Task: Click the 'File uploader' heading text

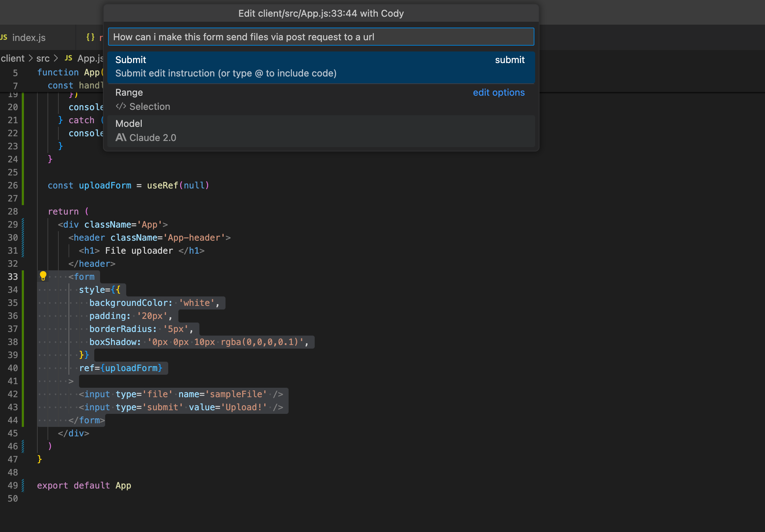Action: click(x=139, y=251)
